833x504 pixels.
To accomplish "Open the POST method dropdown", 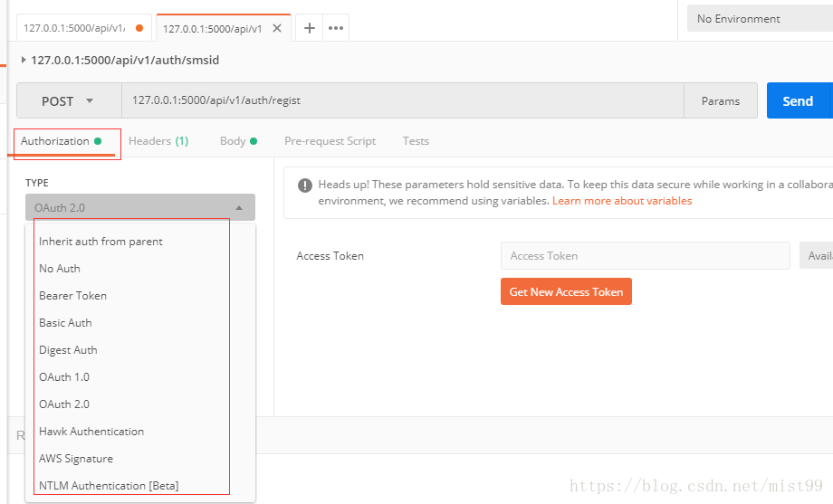I will coord(69,100).
